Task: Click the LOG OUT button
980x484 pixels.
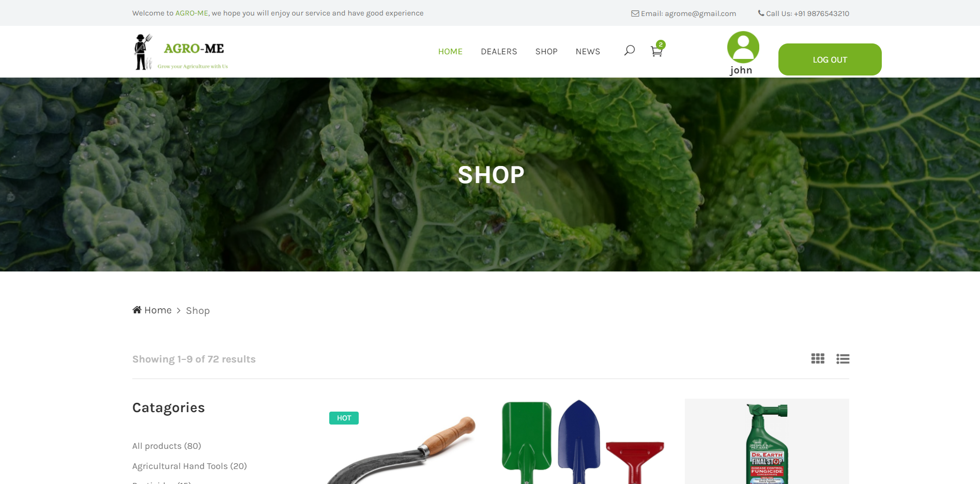Action: point(830,59)
